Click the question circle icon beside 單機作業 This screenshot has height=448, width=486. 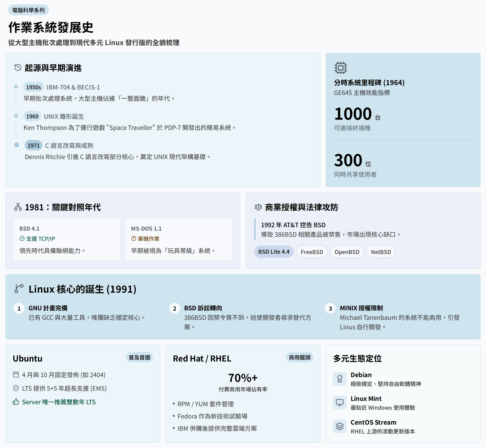[x=134, y=238]
